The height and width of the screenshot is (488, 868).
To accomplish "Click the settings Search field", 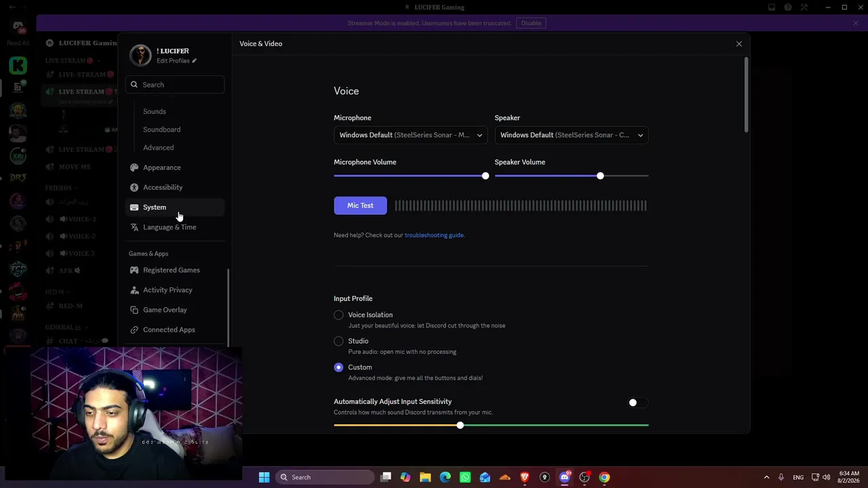I will click(x=175, y=85).
